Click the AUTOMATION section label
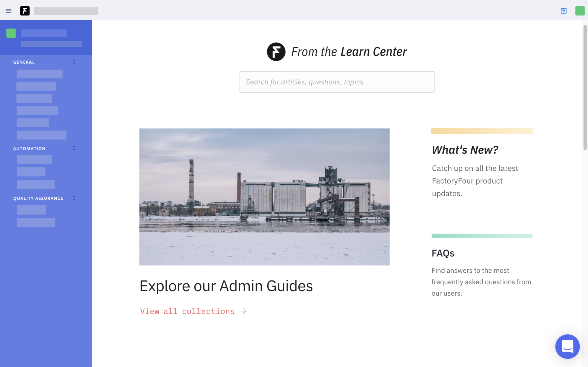The width and height of the screenshot is (588, 367). coord(29,149)
